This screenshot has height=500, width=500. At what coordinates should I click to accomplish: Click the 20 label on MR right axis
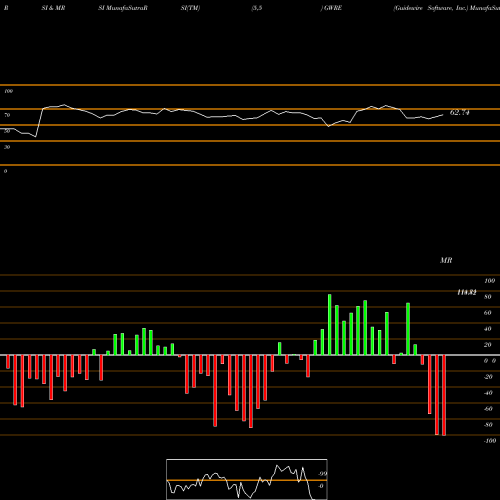pos(487,345)
